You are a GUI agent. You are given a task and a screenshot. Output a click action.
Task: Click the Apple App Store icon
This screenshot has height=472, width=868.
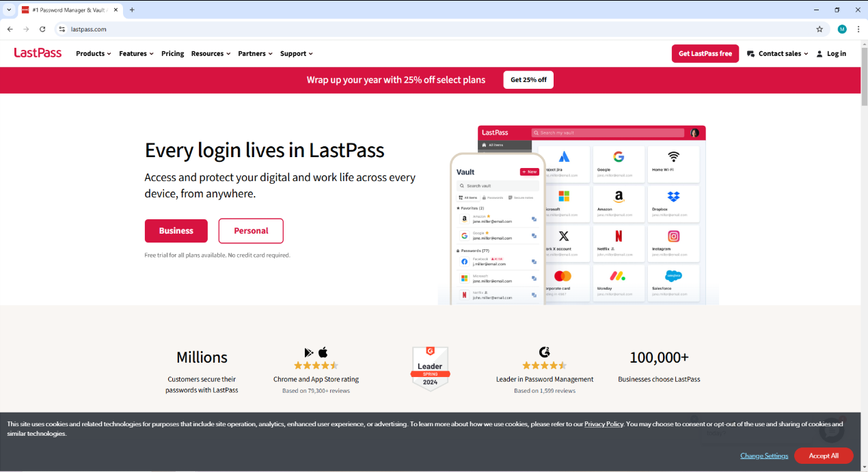(x=323, y=352)
